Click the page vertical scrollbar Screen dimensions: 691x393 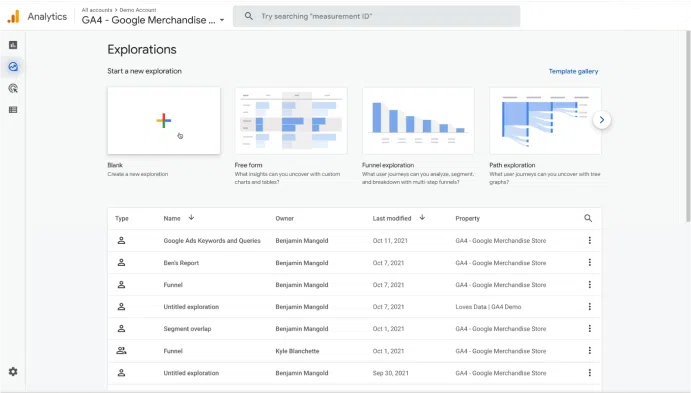coord(688,127)
